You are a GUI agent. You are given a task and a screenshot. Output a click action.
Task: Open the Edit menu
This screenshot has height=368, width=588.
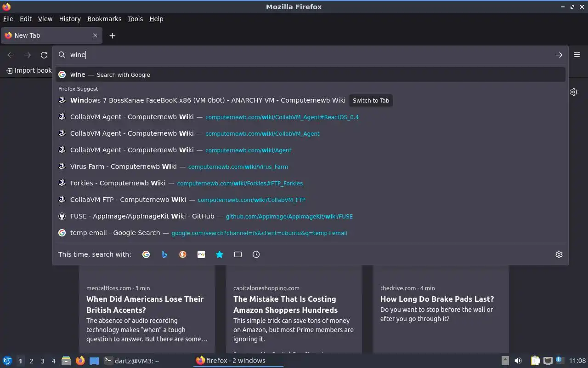(x=26, y=19)
